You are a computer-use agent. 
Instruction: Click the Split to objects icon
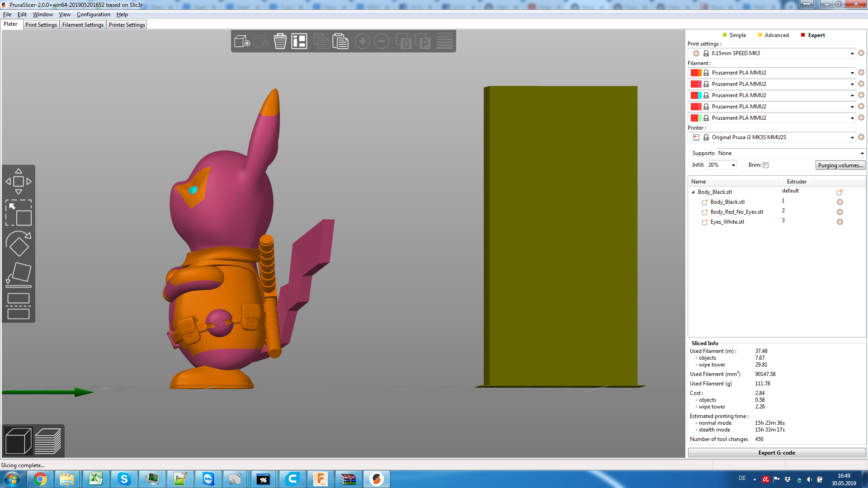click(403, 42)
